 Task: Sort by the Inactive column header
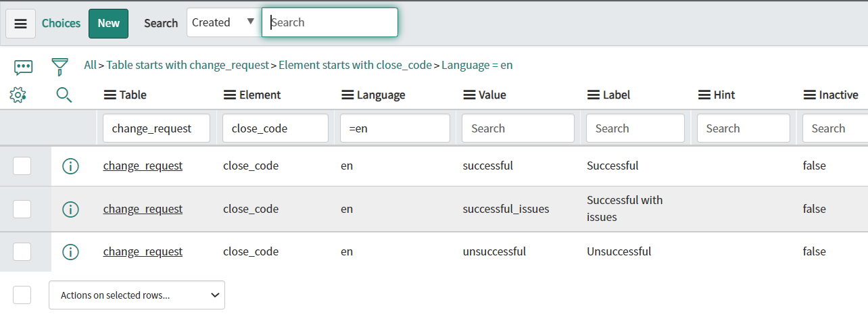click(x=839, y=95)
